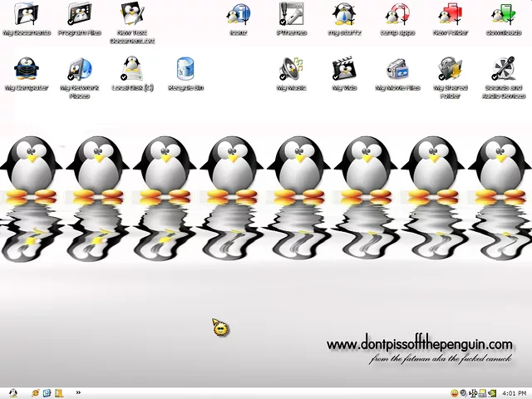The height and width of the screenshot is (399, 532).
Task: Open the Iconz info folder icon
Action: (239, 14)
